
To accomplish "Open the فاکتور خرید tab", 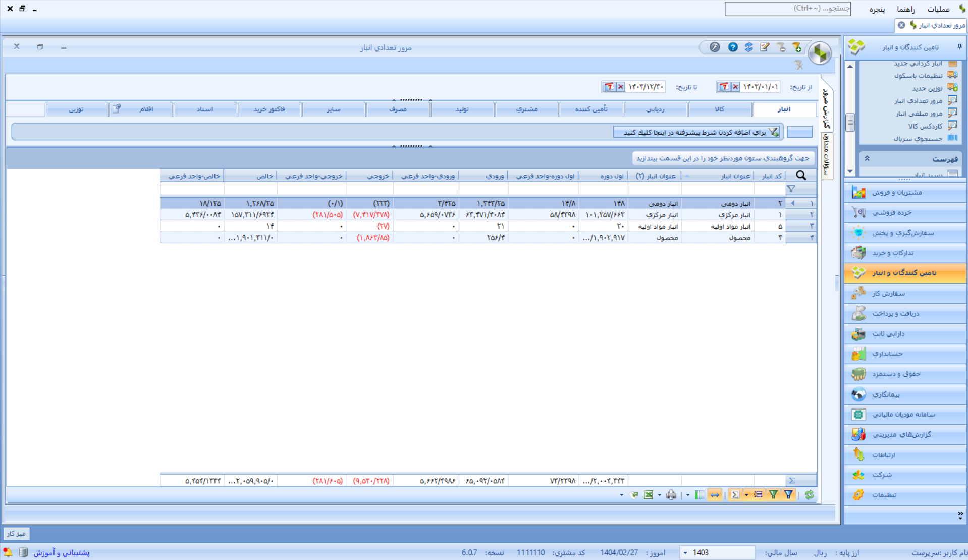I will click(x=269, y=109).
